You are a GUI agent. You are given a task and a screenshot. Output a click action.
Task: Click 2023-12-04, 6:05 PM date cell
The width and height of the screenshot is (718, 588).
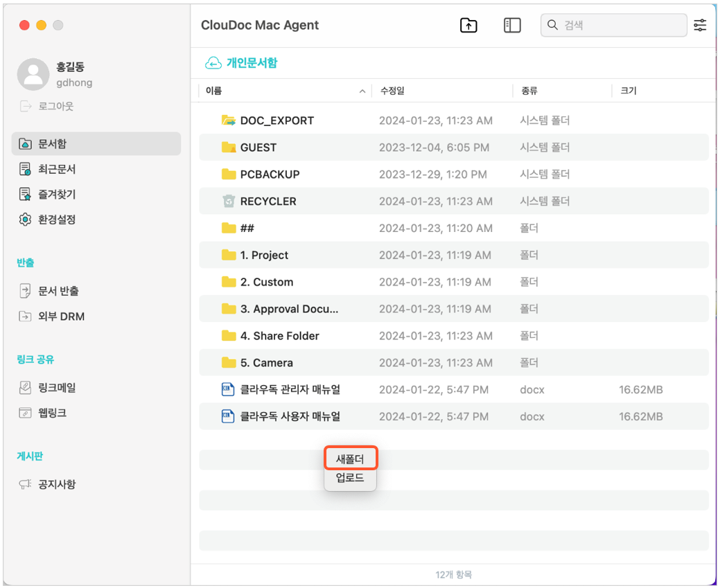pyautogui.click(x=434, y=148)
